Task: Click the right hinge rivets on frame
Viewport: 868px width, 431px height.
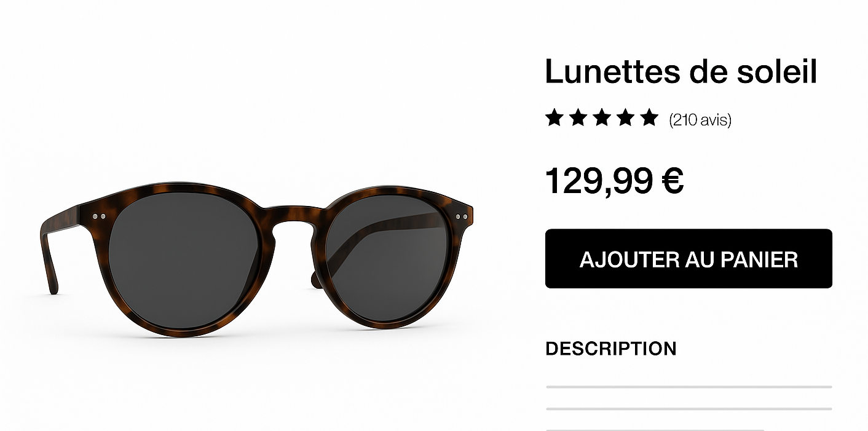Action: [x=462, y=216]
